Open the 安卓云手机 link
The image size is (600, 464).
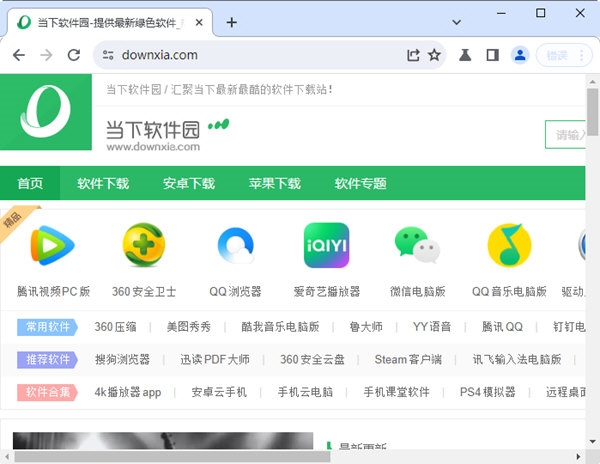(x=219, y=392)
